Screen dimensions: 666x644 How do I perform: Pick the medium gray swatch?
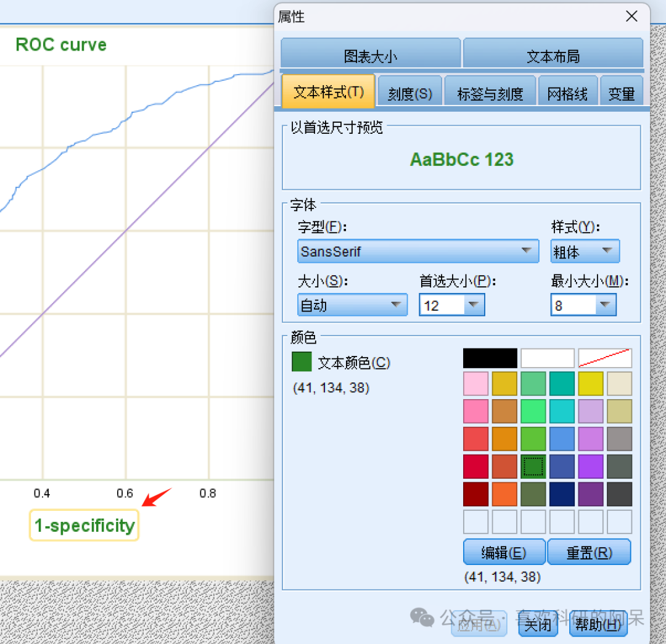coord(619,439)
